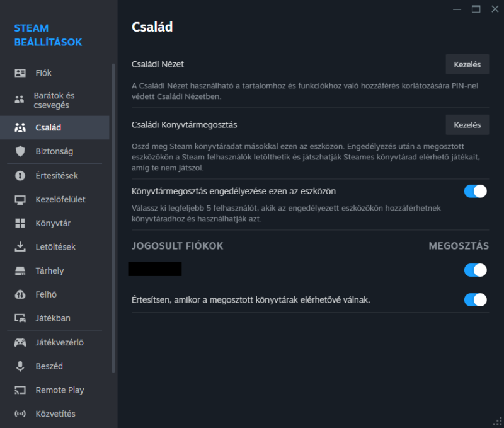
Task: Click the Letöltések download arrow icon
Action: pyautogui.click(x=20, y=246)
